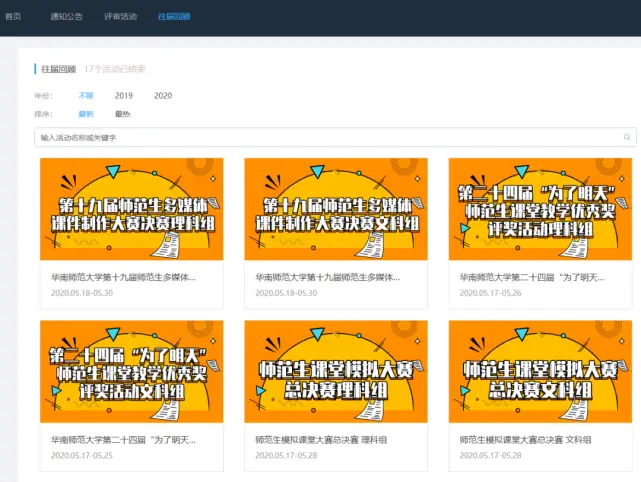Image resolution: width=641 pixels, height=482 pixels.
Task: Sort activities by 最热
Action: [x=123, y=114]
